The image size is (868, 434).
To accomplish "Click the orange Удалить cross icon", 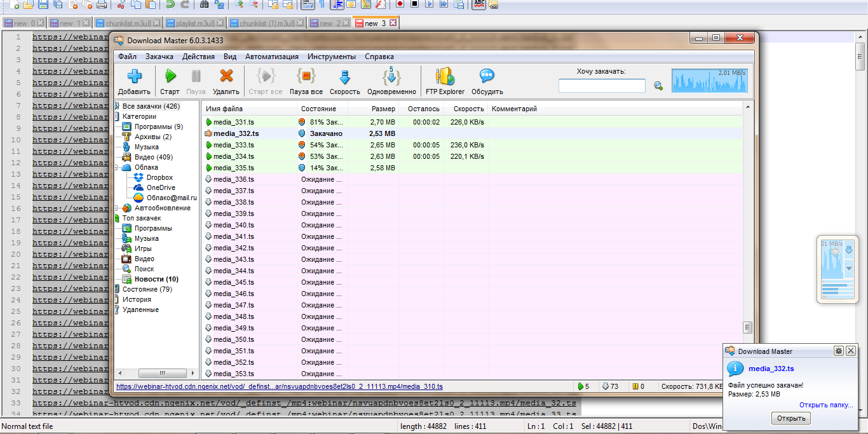I will 226,76.
